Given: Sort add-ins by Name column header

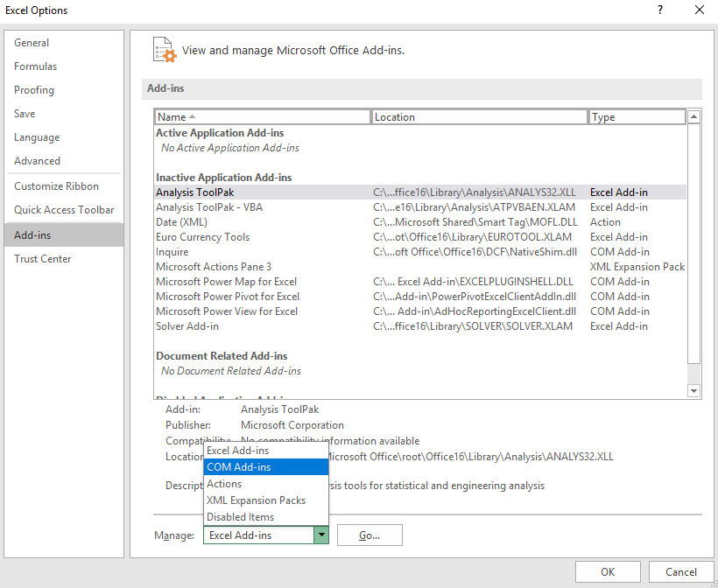Looking at the screenshot, I should [263, 117].
